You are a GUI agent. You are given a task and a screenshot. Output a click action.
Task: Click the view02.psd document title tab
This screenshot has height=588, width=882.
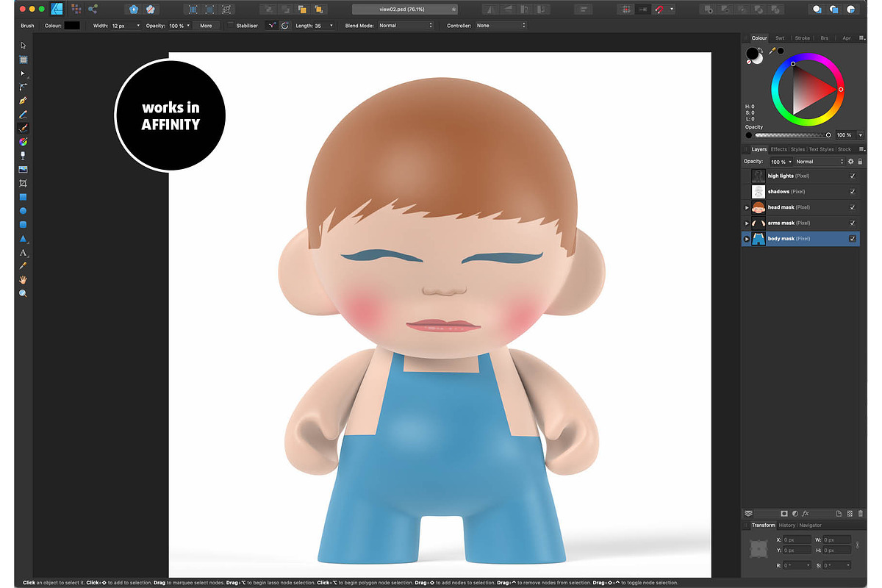tap(405, 10)
